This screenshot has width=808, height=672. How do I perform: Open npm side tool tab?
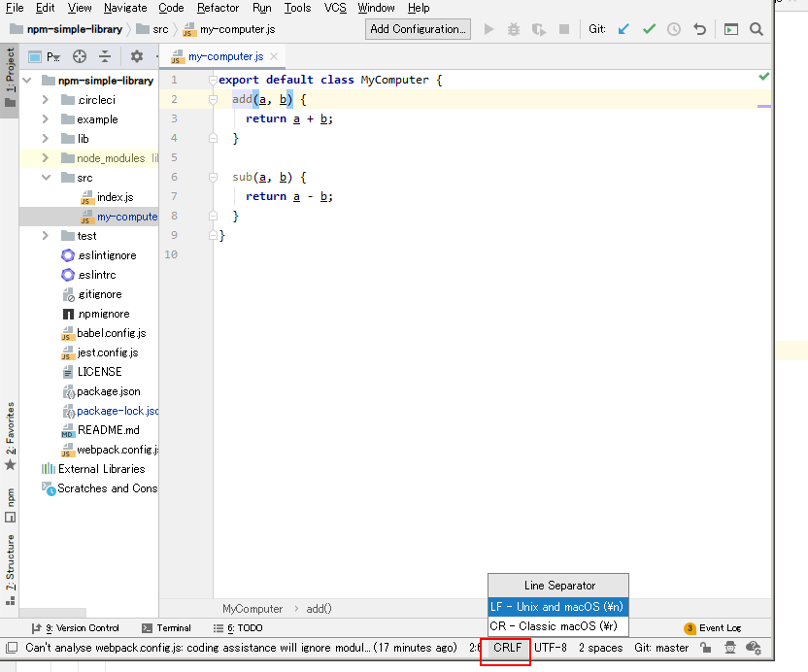tap(10, 506)
